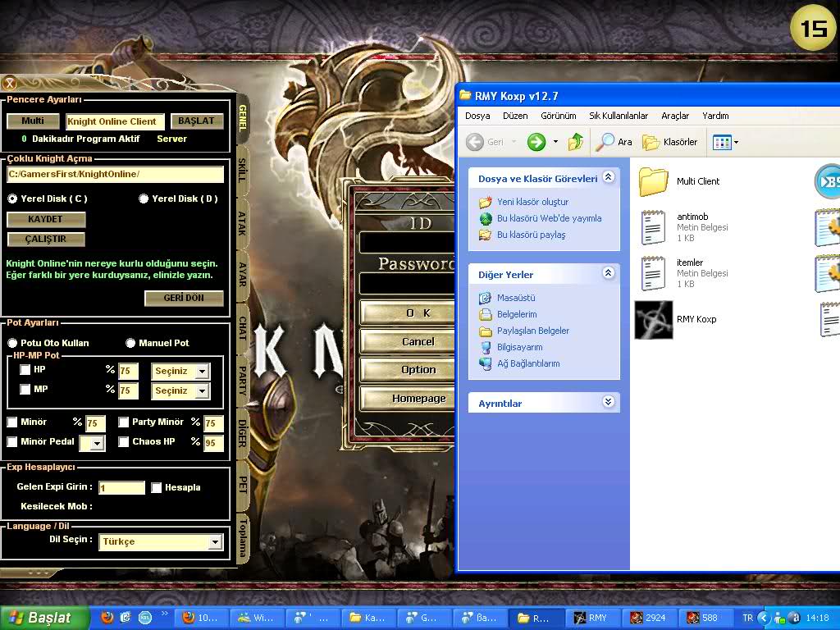840x630 pixels.
Task: Toggle the Party Minör checkbox
Action: click(123, 422)
